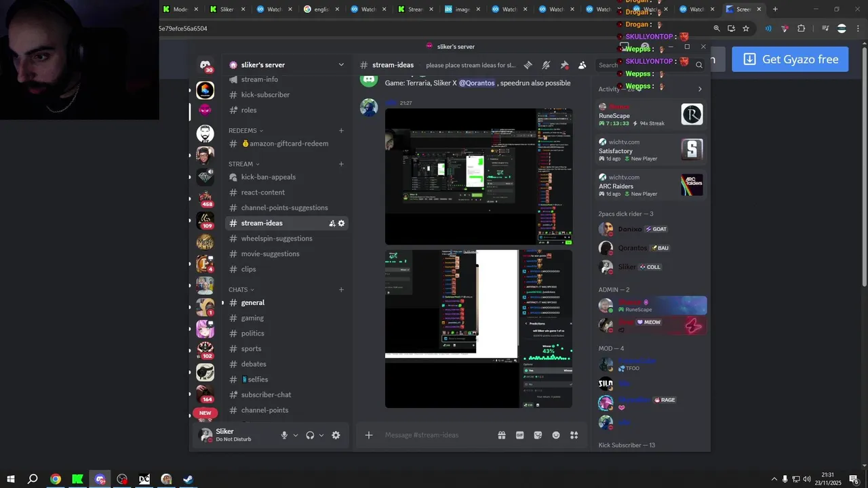
Task: Mute microphone in Discord user panel
Action: click(x=284, y=435)
